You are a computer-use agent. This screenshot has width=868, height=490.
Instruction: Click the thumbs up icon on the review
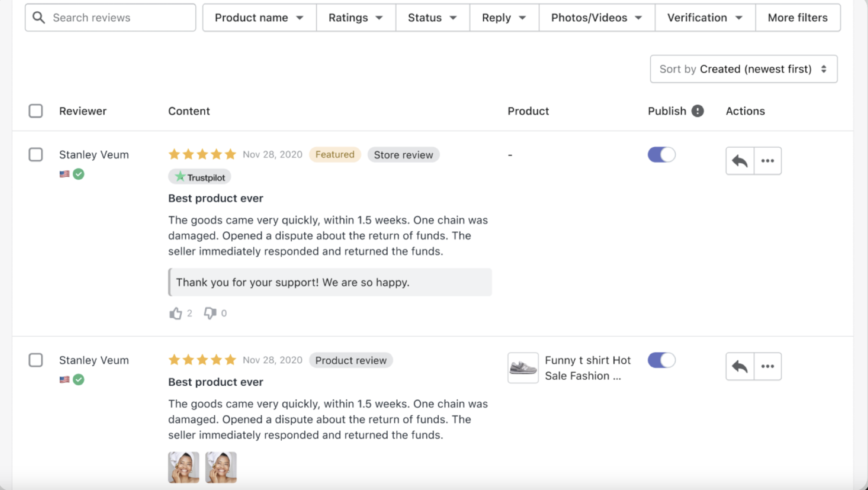(175, 313)
